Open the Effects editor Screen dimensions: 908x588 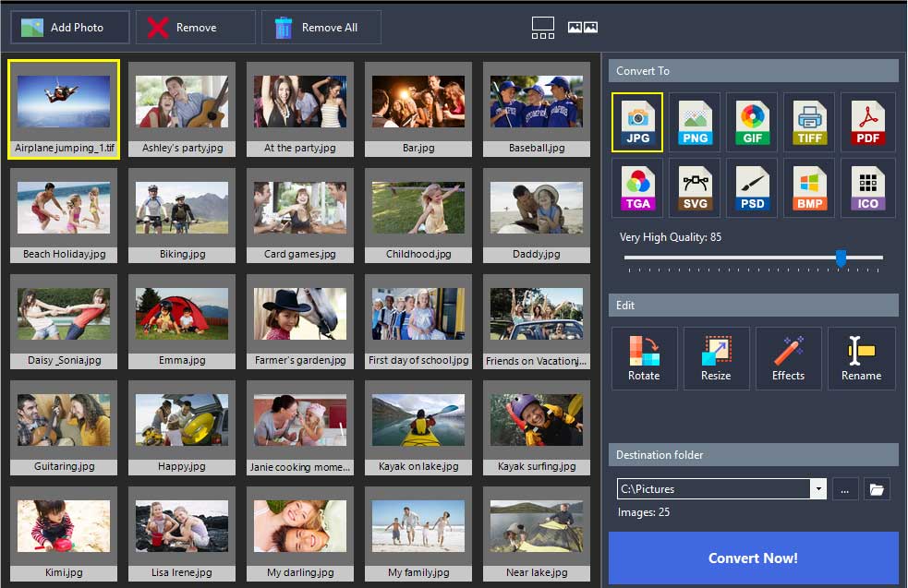coord(788,358)
